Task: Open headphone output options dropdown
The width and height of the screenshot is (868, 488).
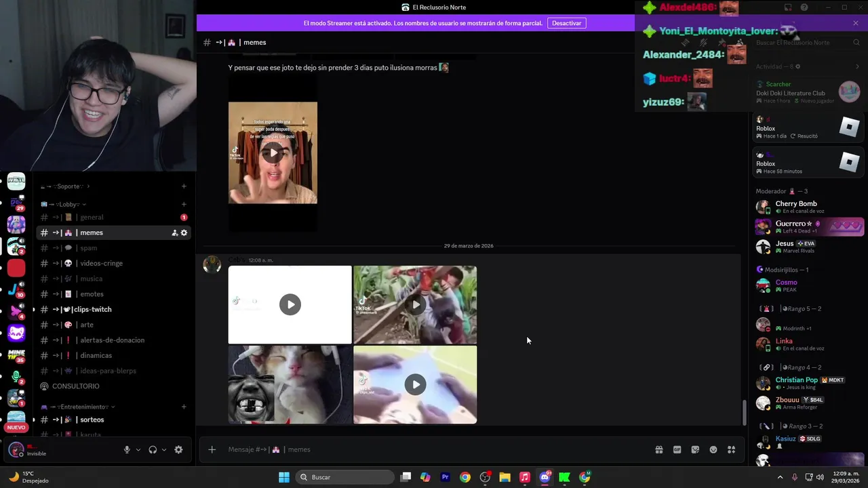Action: click(164, 449)
